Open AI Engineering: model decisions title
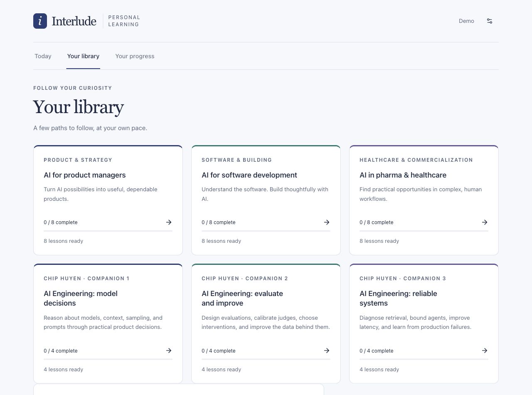 click(x=81, y=298)
